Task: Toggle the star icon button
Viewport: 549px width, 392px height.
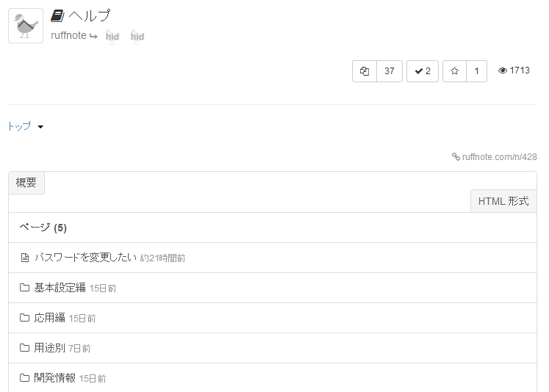Action: (x=454, y=71)
